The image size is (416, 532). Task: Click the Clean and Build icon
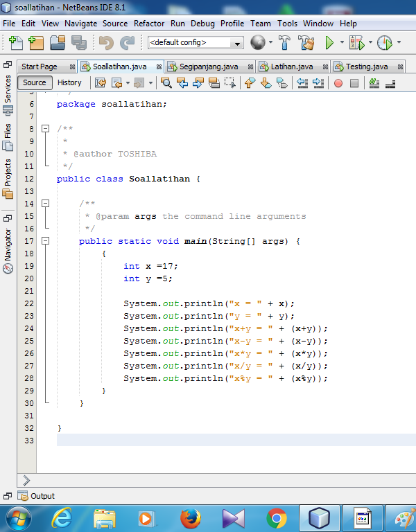click(306, 42)
